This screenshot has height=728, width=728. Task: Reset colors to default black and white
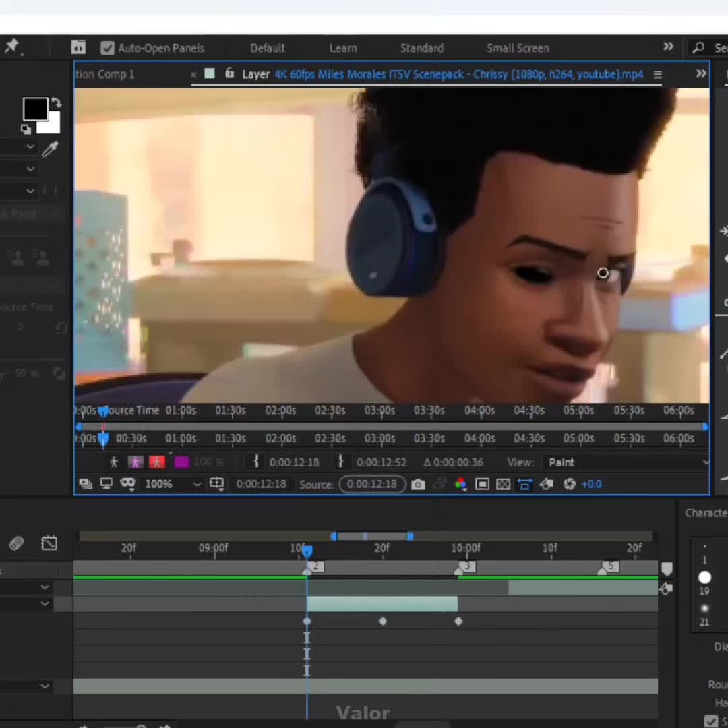26,129
